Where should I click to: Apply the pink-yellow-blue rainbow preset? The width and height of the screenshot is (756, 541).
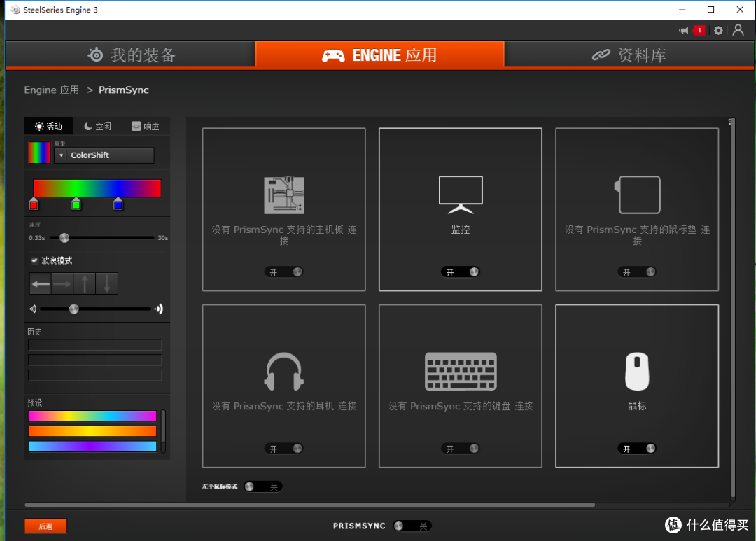92,416
